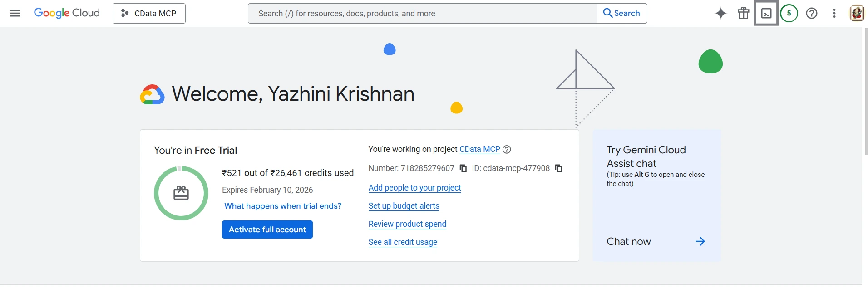This screenshot has height=298, width=868.
Task: Open notifications badge showing 5
Action: (x=789, y=13)
